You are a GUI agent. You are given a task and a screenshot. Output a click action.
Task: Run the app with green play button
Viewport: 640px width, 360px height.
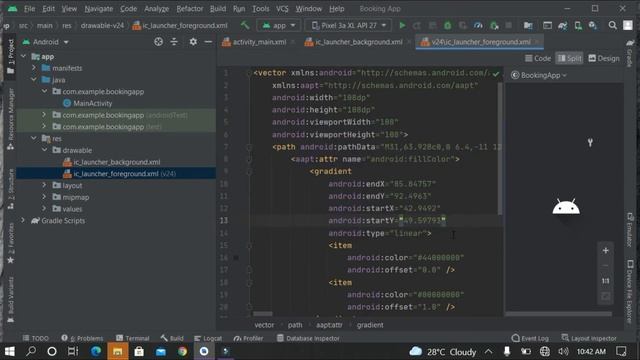402,25
